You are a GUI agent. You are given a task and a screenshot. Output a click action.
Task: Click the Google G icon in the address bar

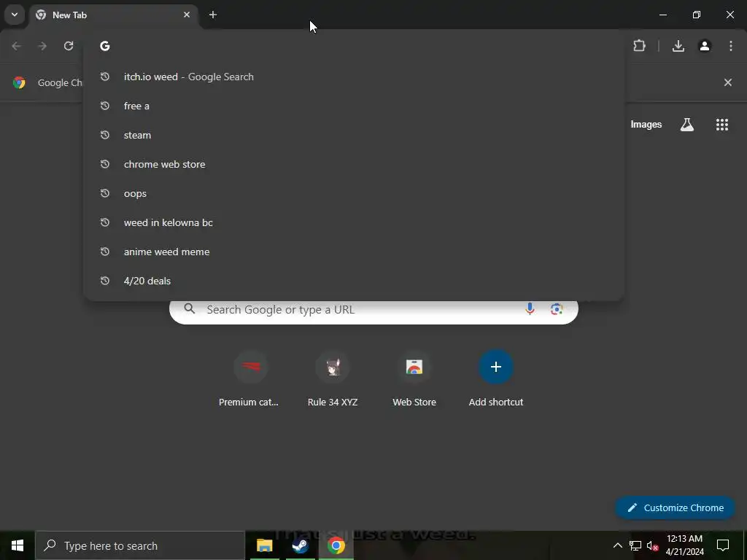[x=105, y=46]
